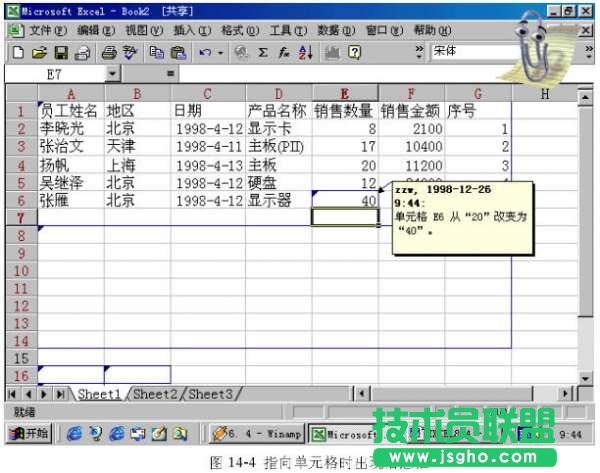Expand the Name Box dropdown arrow
The image size is (600, 473).
[112, 73]
